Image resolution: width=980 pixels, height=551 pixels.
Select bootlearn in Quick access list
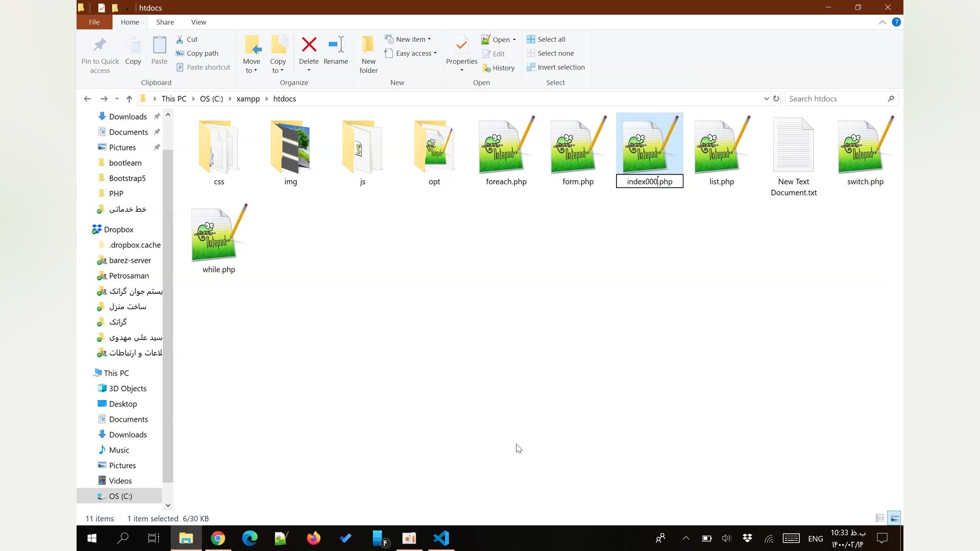pyautogui.click(x=125, y=163)
